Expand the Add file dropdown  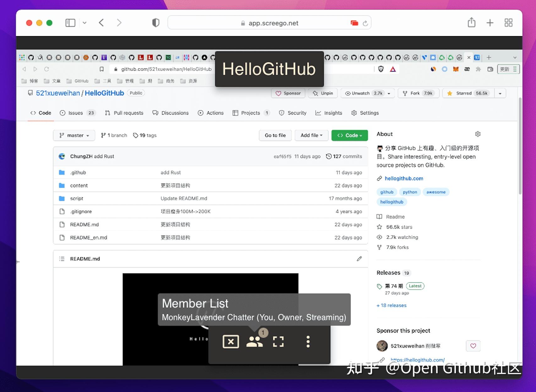point(311,135)
